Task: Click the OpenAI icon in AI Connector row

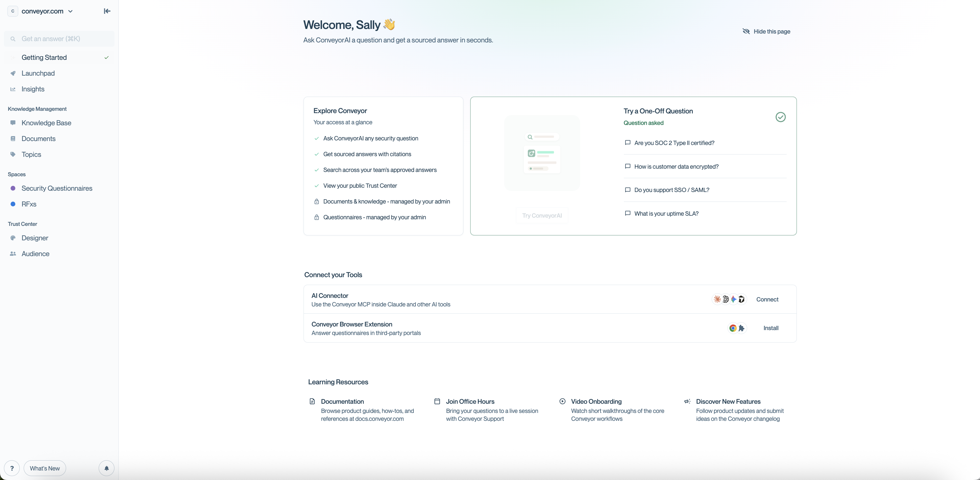Action: click(x=725, y=299)
